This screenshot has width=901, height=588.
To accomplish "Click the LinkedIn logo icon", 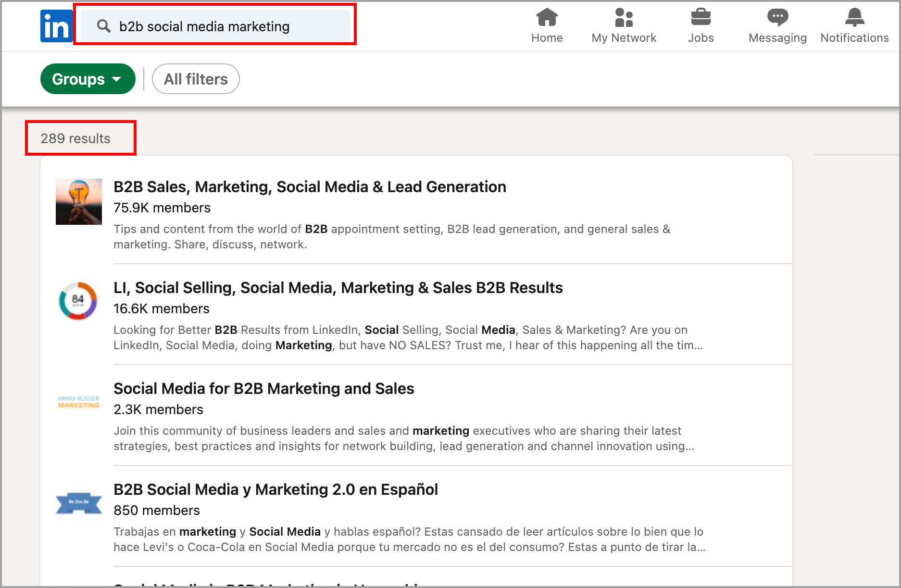I will [x=56, y=26].
